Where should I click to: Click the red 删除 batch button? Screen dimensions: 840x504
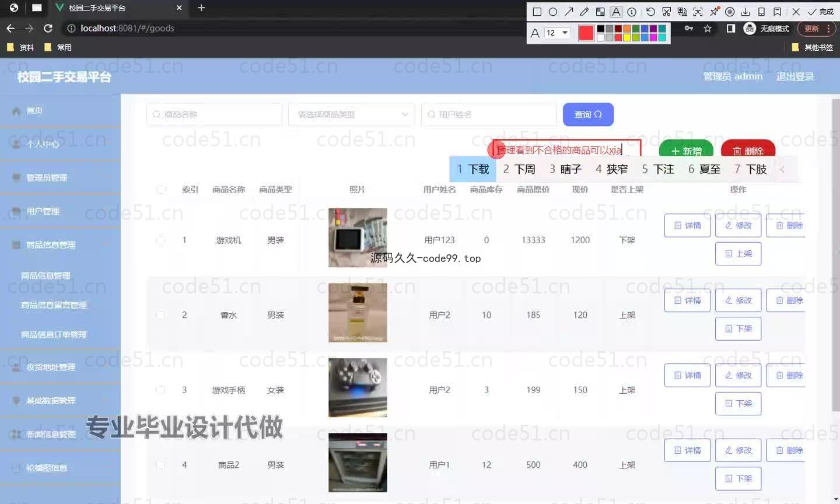748,149
